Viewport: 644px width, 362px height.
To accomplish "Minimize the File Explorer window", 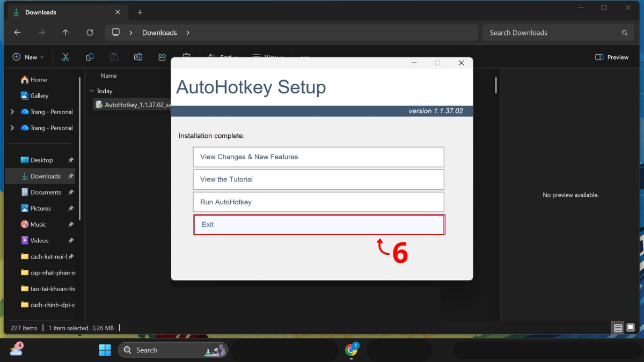I will pyautogui.click(x=580, y=8).
